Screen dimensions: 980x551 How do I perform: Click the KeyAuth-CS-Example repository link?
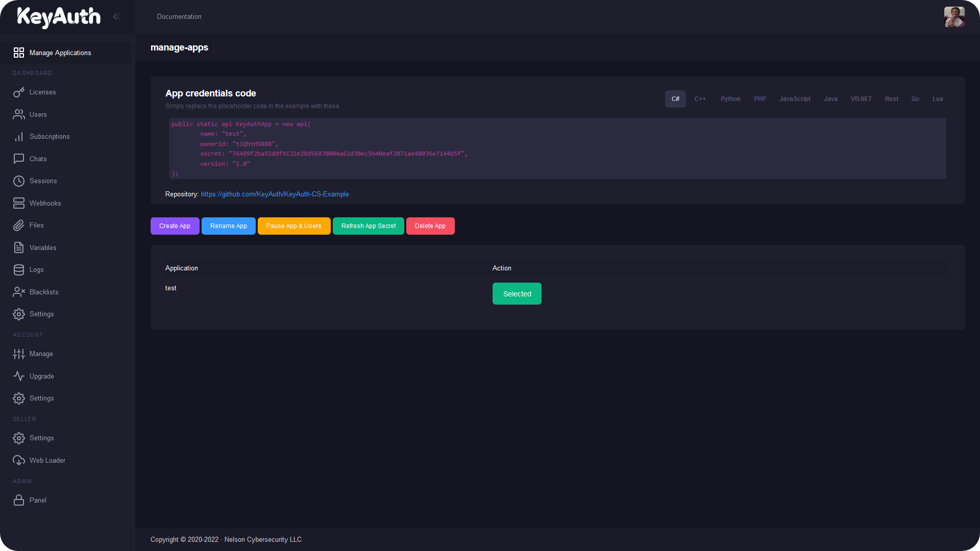coord(275,194)
